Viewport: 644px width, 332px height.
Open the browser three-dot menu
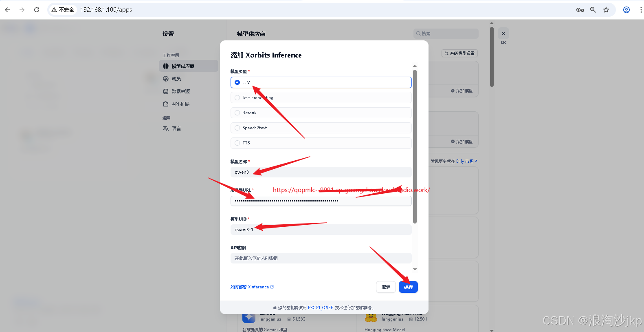(641, 10)
